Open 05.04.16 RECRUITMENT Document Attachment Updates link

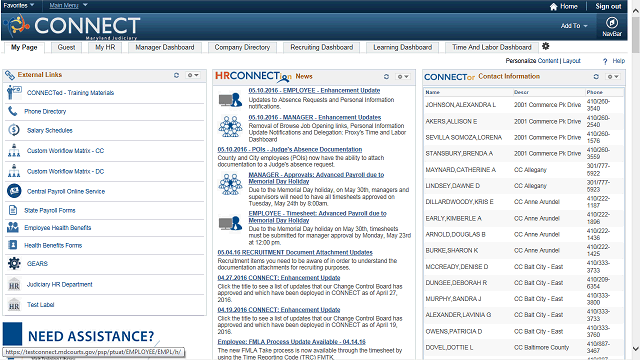pos(295,252)
